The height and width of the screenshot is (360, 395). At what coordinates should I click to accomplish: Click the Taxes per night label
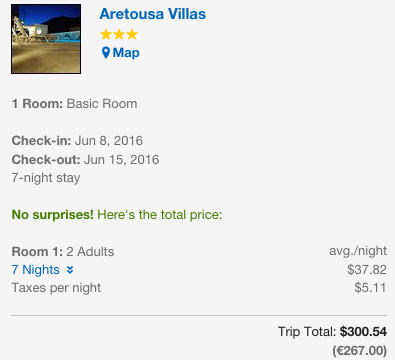pyautogui.click(x=56, y=288)
